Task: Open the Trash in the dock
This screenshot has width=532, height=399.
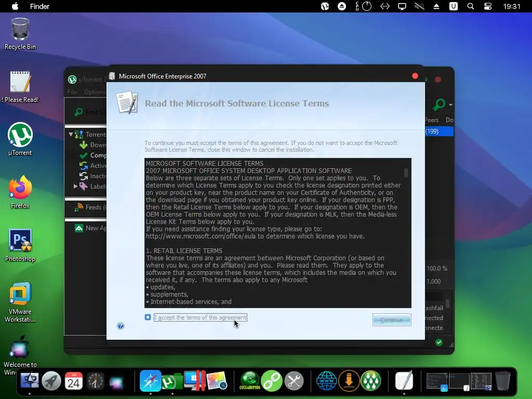Action: tap(503, 380)
